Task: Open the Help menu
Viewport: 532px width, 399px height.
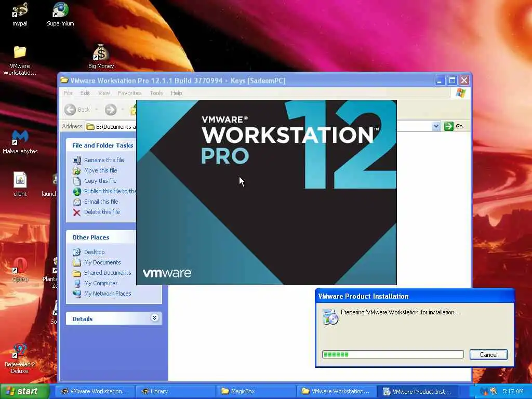Action: pos(176,93)
